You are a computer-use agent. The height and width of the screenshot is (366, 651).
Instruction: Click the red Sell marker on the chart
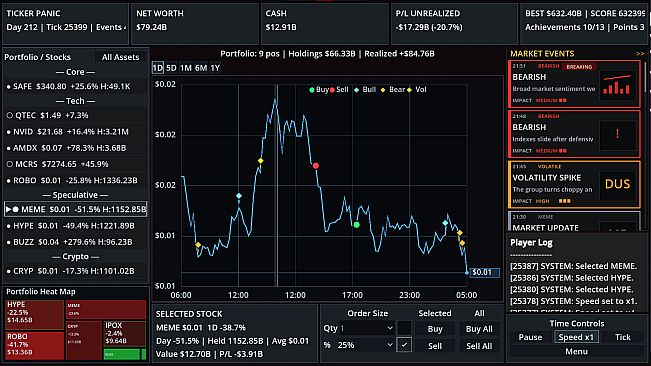tap(316, 166)
